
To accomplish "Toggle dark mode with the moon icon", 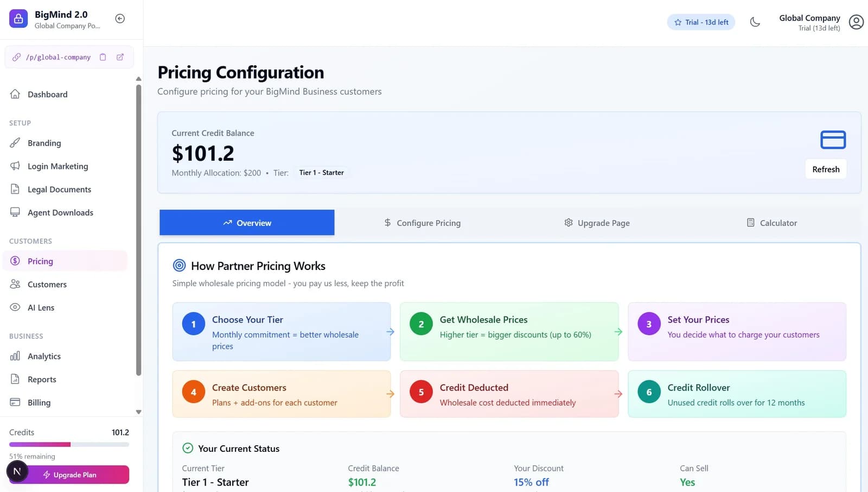I will 755,22.
